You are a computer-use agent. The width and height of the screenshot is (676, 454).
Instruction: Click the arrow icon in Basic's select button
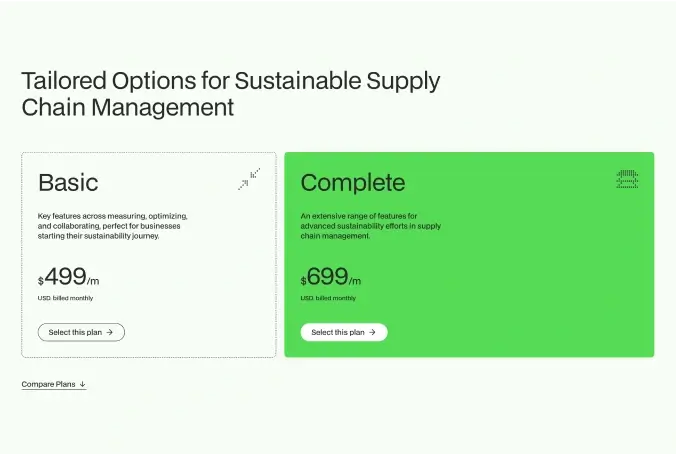(109, 332)
